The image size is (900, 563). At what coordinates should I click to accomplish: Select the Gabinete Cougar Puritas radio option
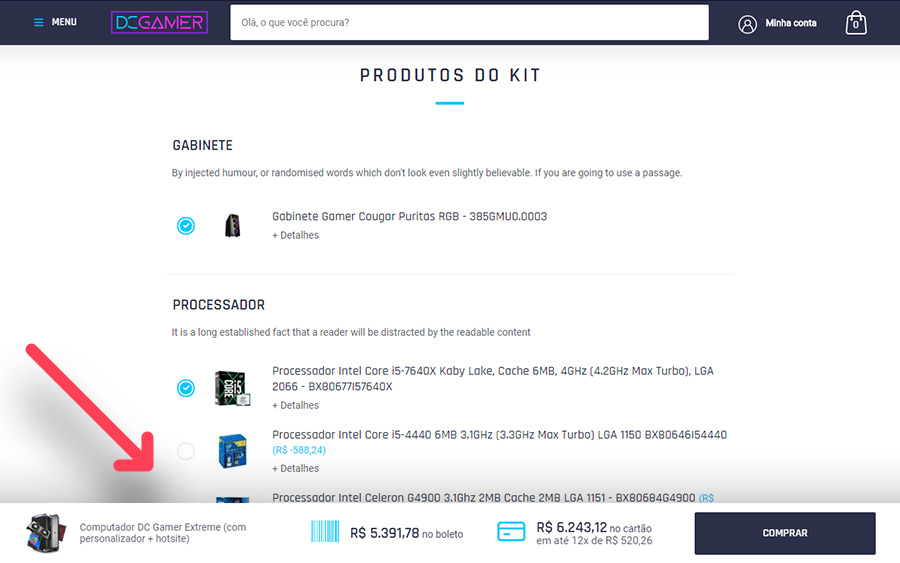point(185,226)
